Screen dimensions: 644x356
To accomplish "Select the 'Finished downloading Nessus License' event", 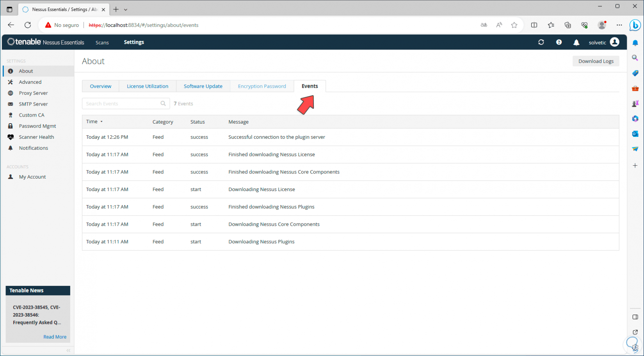I will click(350, 154).
